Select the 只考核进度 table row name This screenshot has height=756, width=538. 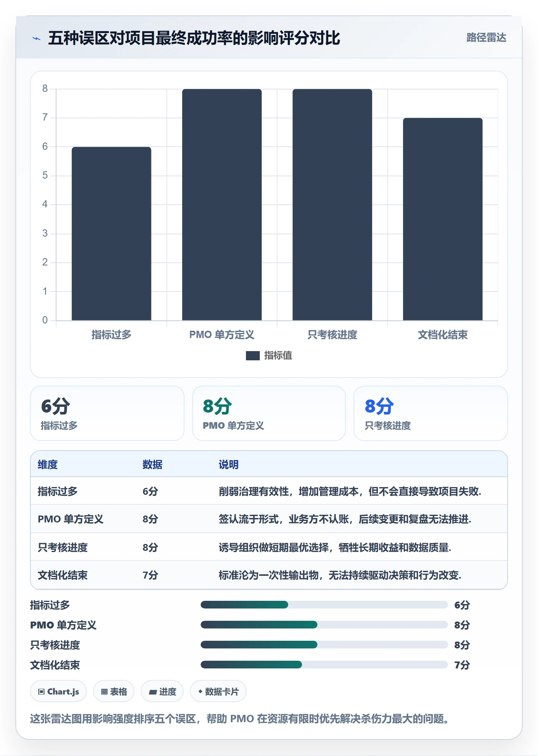(x=63, y=547)
